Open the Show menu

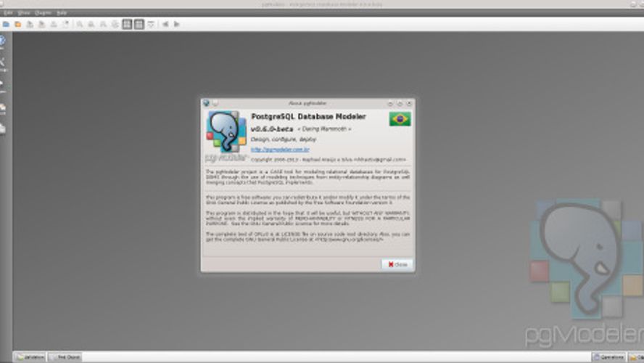[24, 13]
